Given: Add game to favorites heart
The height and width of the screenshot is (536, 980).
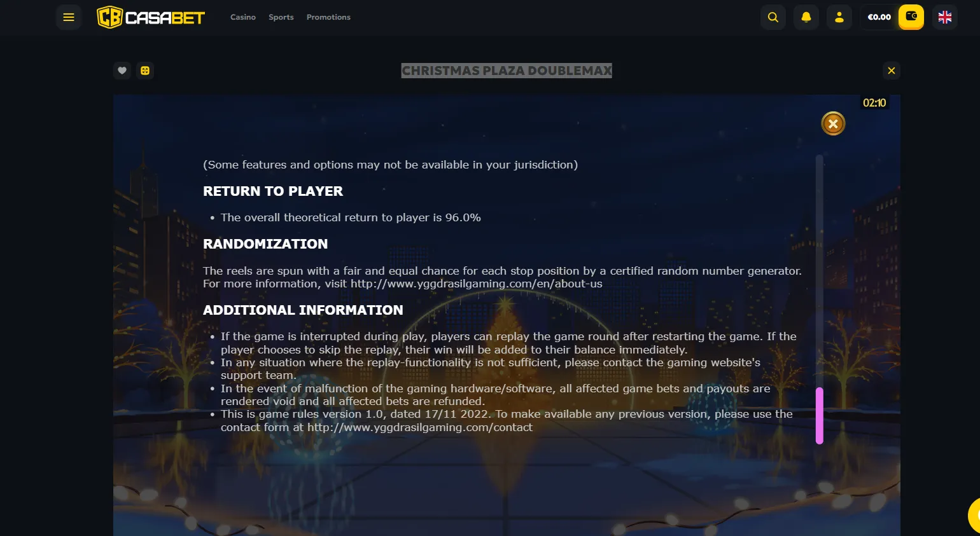Looking at the screenshot, I should 122,71.
